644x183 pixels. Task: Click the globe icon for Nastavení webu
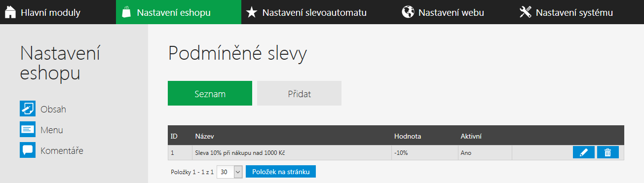pos(408,12)
